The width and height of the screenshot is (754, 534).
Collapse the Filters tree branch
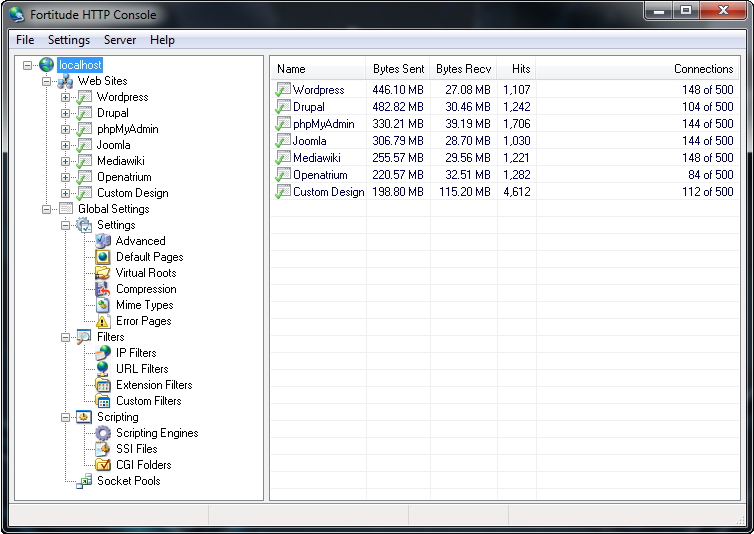[66, 337]
